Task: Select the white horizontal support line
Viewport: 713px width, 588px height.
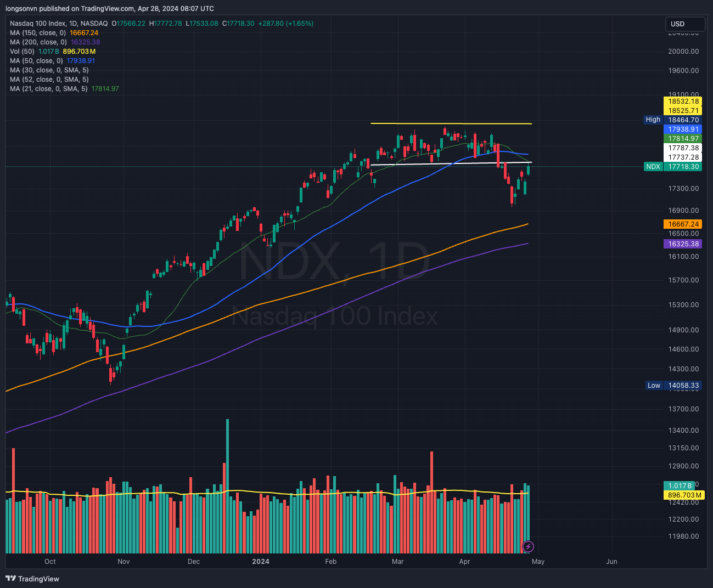Action: (x=451, y=163)
